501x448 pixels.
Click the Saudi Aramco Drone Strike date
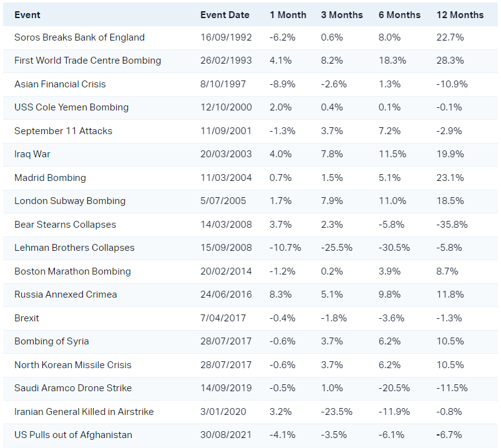point(226,388)
